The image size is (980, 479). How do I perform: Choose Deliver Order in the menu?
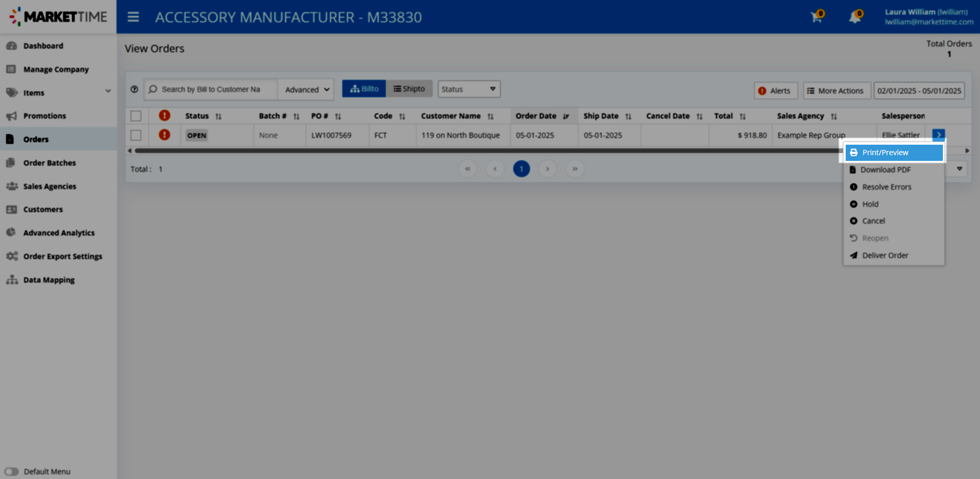tap(894, 255)
